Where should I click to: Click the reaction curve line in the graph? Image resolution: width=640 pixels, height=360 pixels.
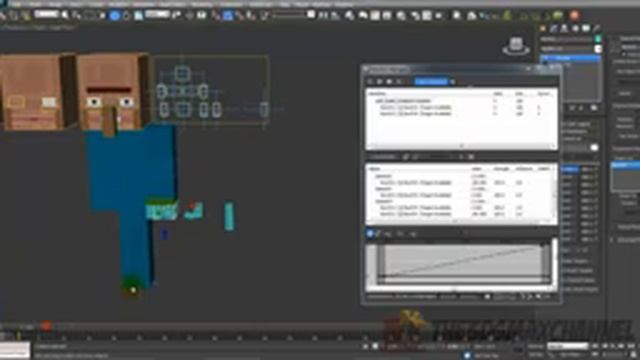click(461, 261)
